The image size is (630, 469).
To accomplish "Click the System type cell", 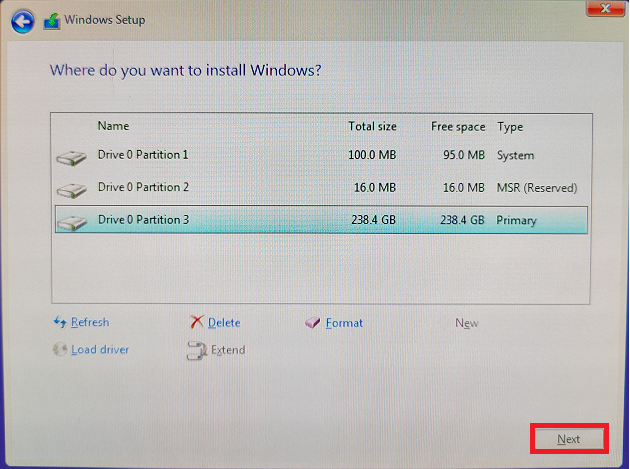I will pyautogui.click(x=515, y=156).
